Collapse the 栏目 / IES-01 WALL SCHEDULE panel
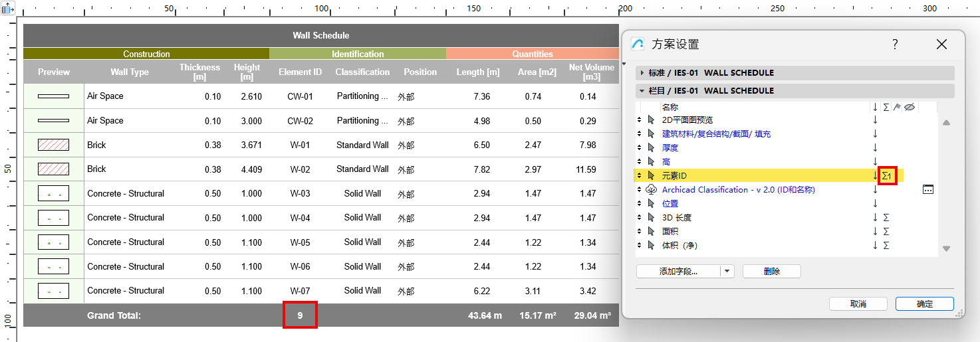Image resolution: width=980 pixels, height=342 pixels. [642, 91]
